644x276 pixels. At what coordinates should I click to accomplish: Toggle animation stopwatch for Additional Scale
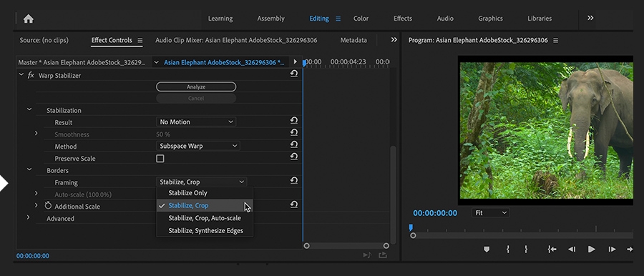[48, 206]
